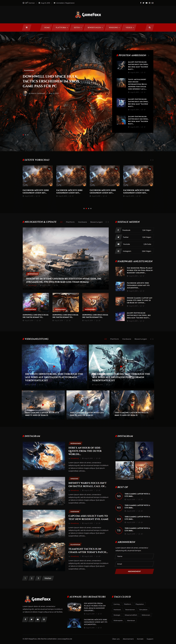176x644 pixels.
Task: Expand the Bewertungen dropdown in navbar
Action: coord(95,28)
